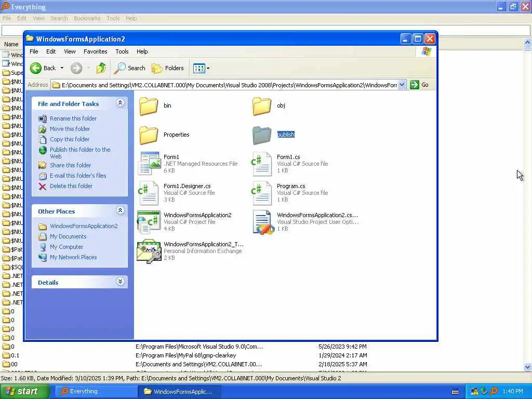
Task: Select the Properties folder icon
Action: point(149,135)
